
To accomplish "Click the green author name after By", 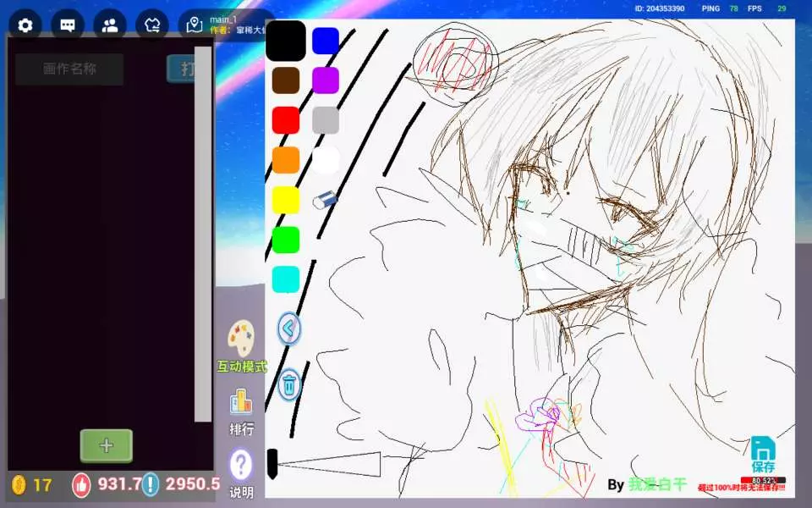I will tap(657, 484).
